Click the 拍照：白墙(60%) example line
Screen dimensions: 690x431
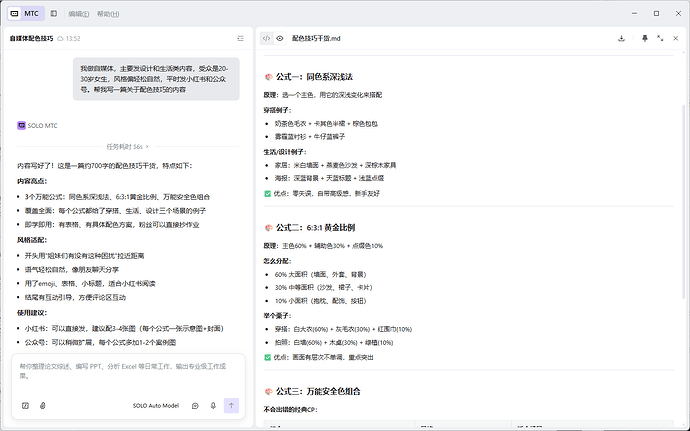pyautogui.click(x=334, y=343)
